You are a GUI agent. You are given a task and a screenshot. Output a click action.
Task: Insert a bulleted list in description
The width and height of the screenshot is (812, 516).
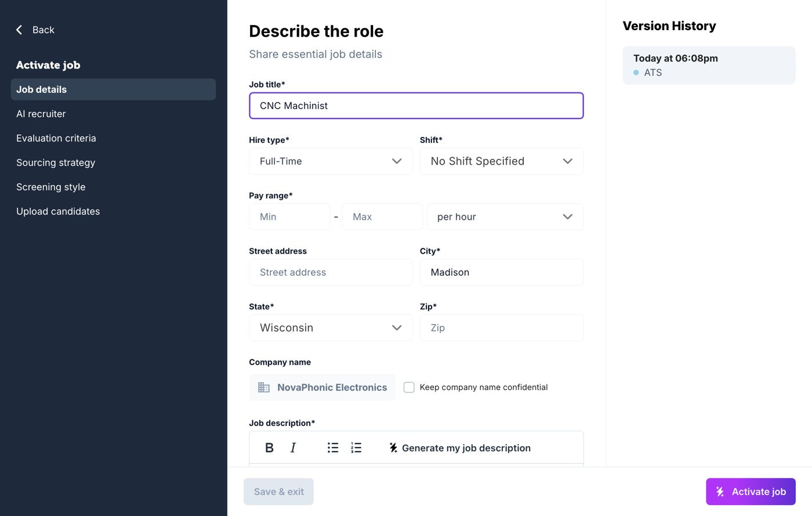coord(333,448)
